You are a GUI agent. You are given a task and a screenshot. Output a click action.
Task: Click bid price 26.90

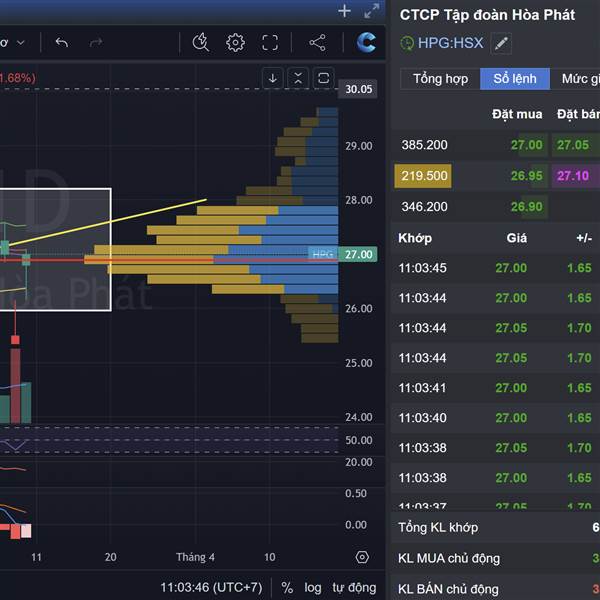click(527, 207)
